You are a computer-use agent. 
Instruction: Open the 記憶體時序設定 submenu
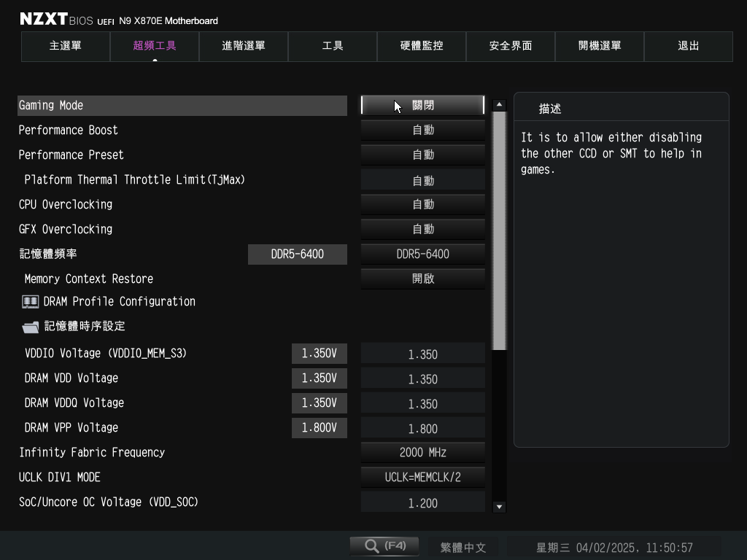click(85, 326)
